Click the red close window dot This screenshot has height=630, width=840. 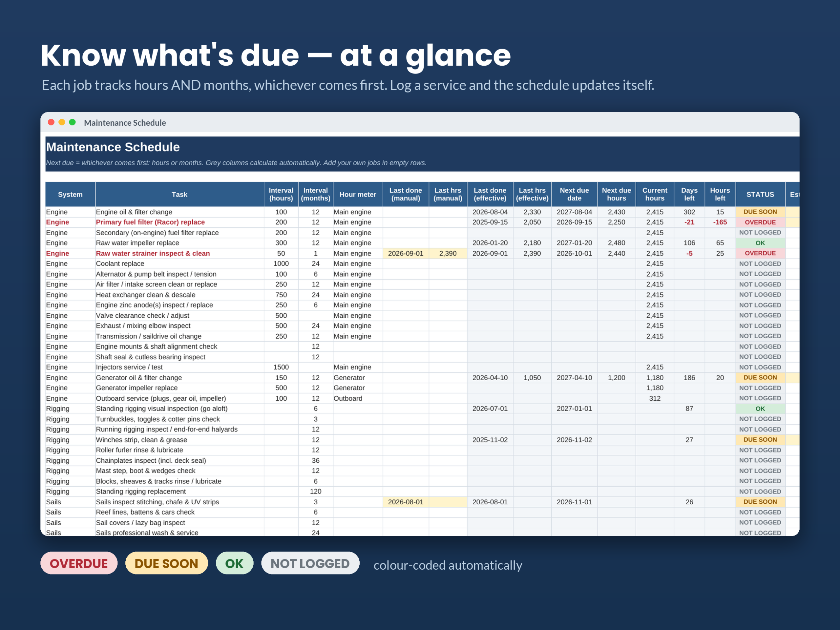point(51,122)
